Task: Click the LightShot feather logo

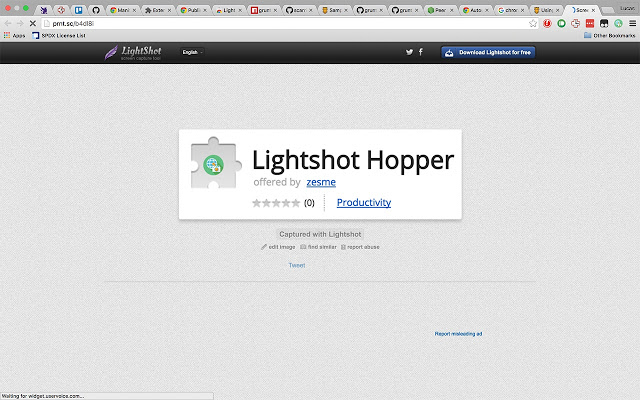Action: tap(133, 53)
